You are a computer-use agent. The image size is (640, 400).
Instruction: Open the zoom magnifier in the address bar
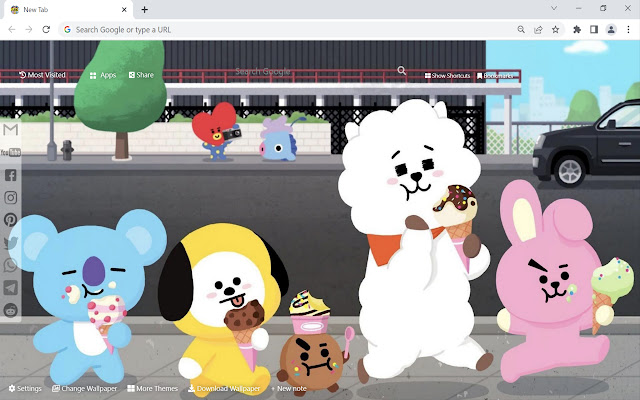pyautogui.click(x=521, y=29)
